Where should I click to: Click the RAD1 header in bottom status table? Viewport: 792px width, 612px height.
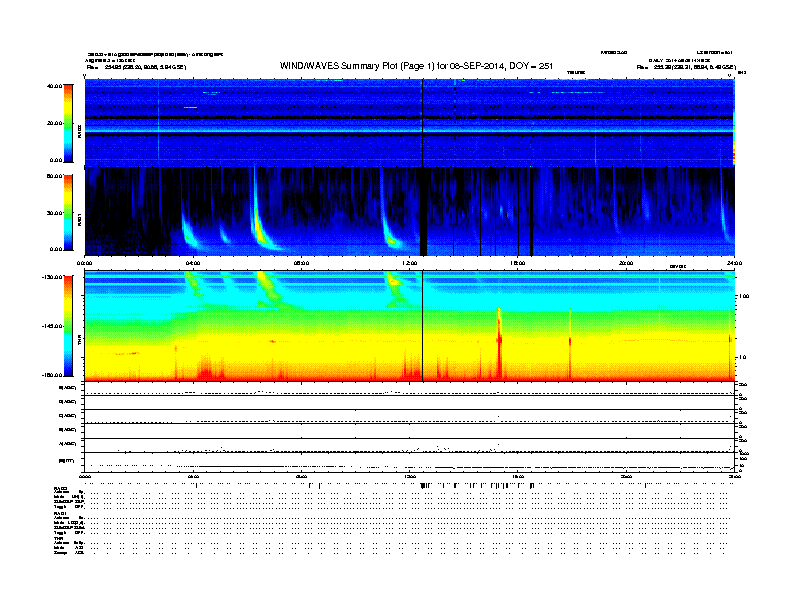(61, 514)
